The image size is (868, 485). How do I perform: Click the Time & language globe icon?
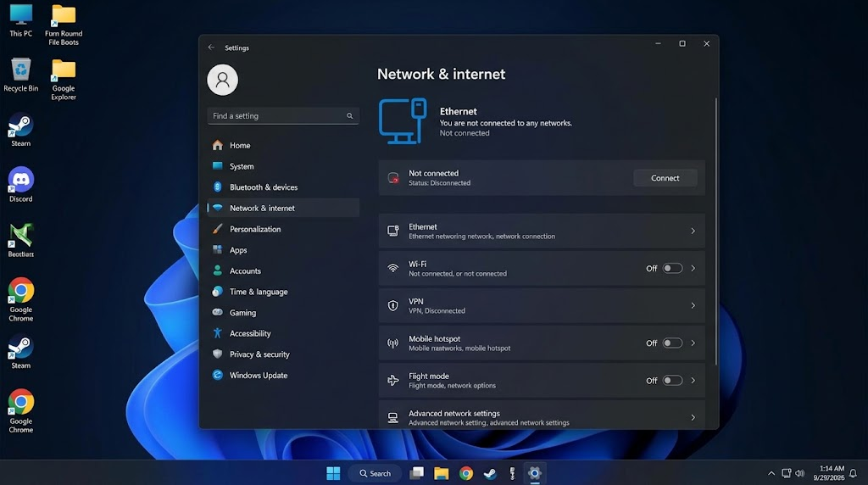tap(218, 292)
